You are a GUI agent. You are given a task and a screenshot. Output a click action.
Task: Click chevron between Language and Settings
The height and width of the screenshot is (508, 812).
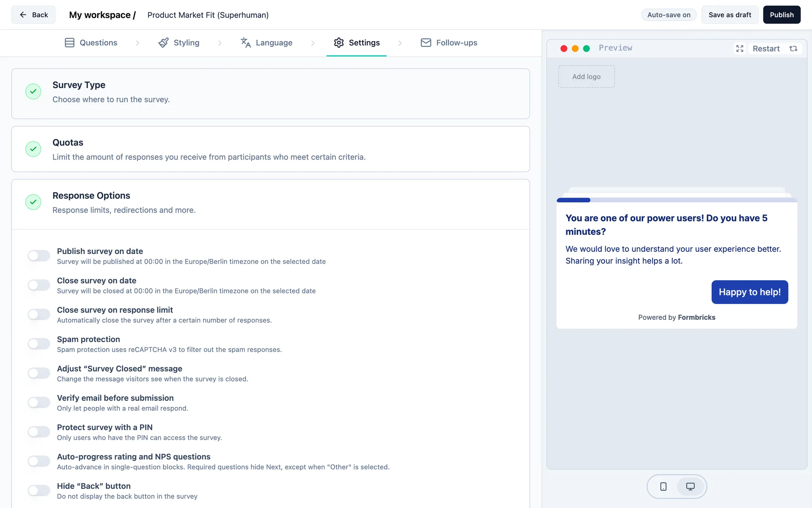pos(313,43)
